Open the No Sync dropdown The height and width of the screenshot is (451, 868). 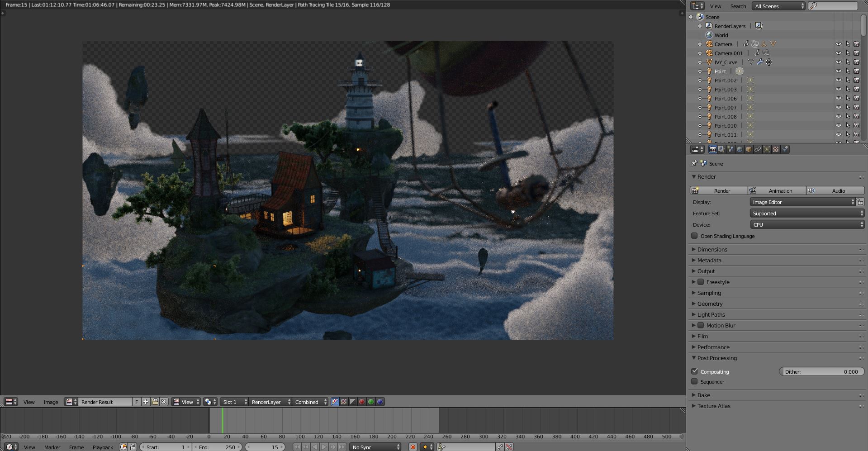(x=375, y=447)
